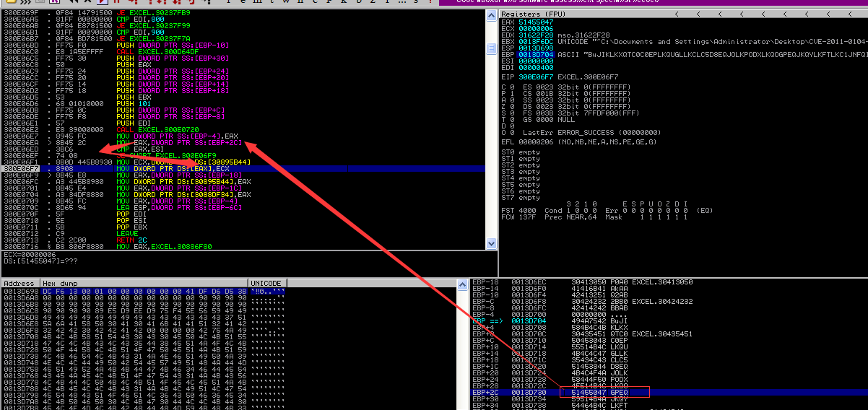Screen dimensions: 868x410
Task: Toggle the P parity flag value
Action: [x=512, y=92]
